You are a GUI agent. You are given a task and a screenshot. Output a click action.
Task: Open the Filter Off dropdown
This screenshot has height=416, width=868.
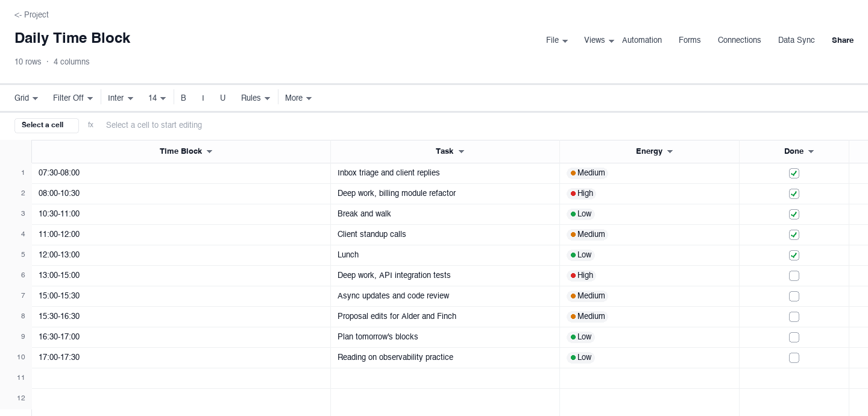tap(73, 98)
